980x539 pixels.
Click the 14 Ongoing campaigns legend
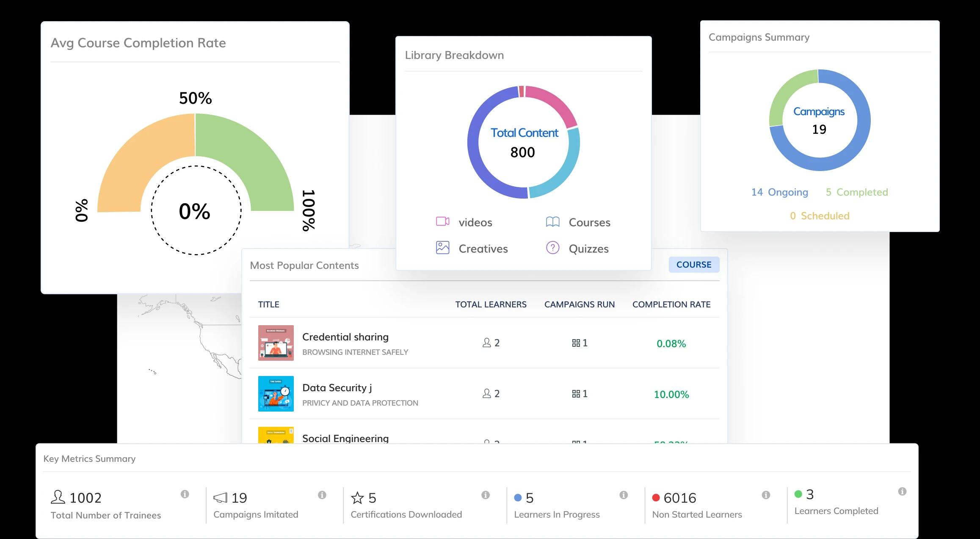[x=780, y=192]
